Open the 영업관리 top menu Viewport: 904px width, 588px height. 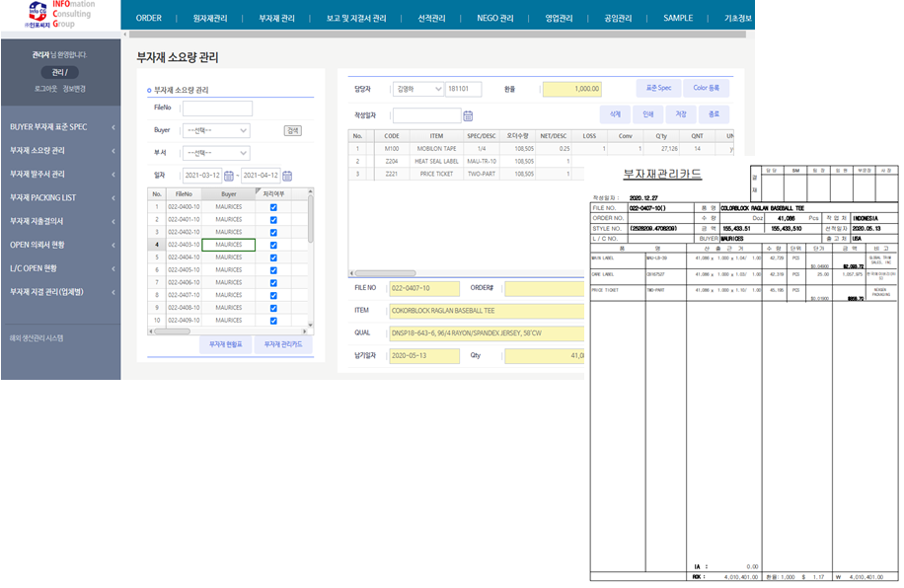(559, 18)
